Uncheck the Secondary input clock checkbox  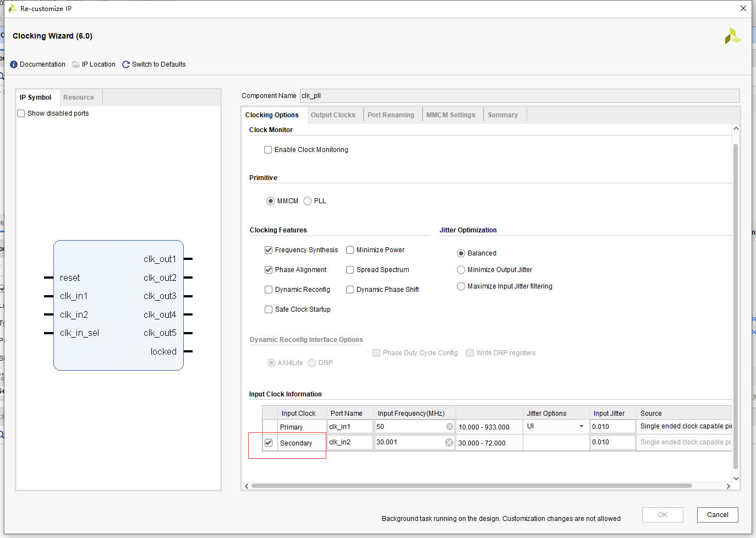pos(269,443)
